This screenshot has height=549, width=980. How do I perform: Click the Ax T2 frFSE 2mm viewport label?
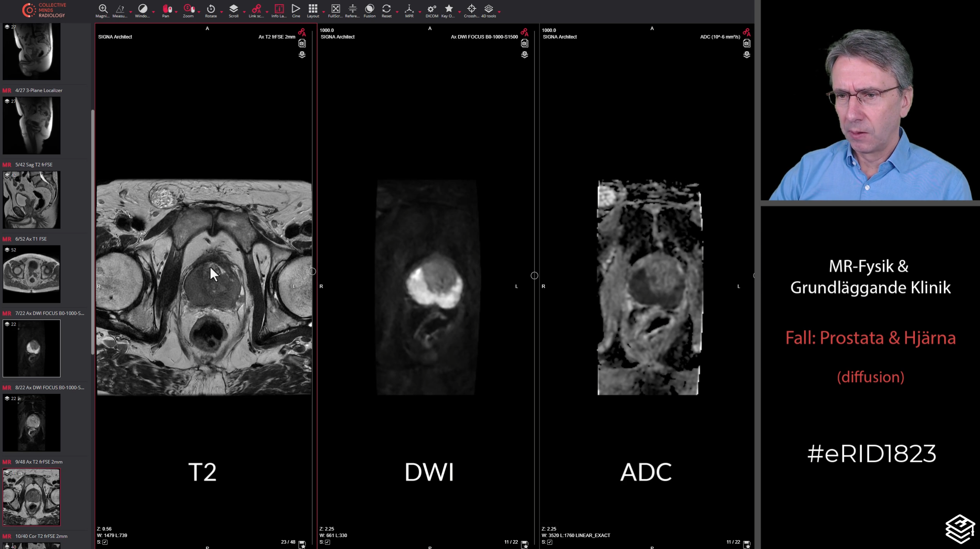pos(277,37)
